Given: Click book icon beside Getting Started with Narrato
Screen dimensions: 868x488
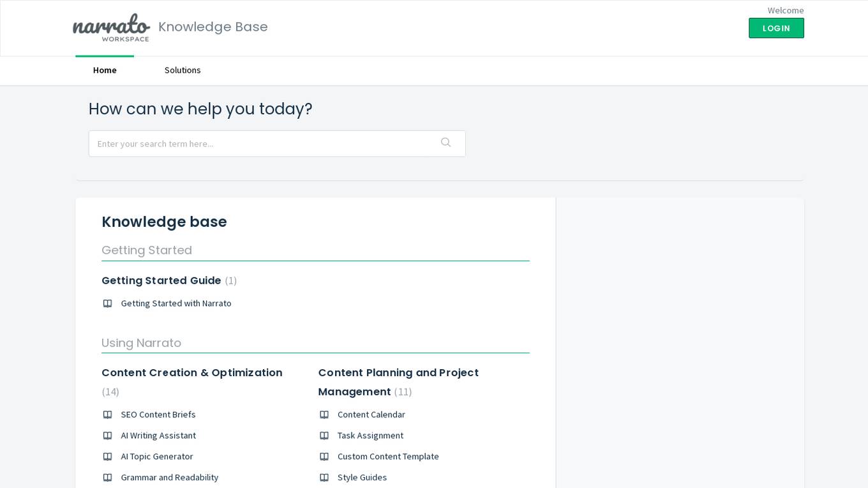Looking at the screenshot, I should click(x=107, y=303).
